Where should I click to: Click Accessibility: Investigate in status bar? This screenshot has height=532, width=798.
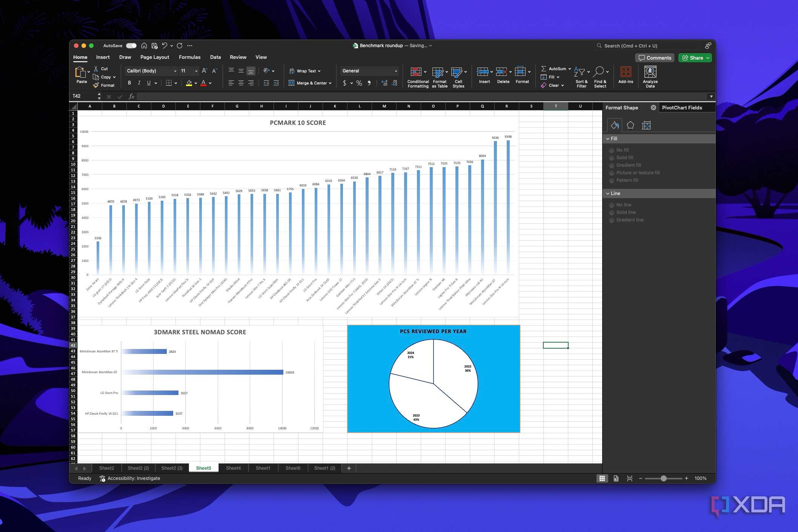pos(130,478)
